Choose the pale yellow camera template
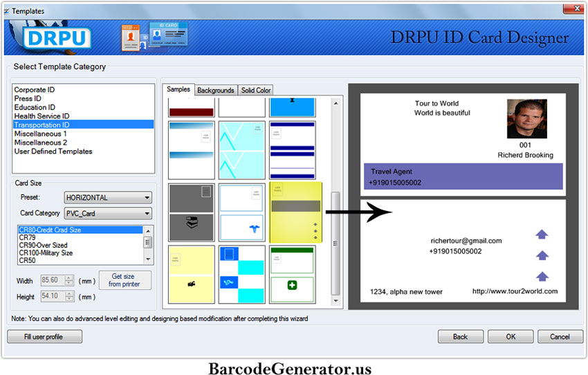588x375 pixels. 191,275
